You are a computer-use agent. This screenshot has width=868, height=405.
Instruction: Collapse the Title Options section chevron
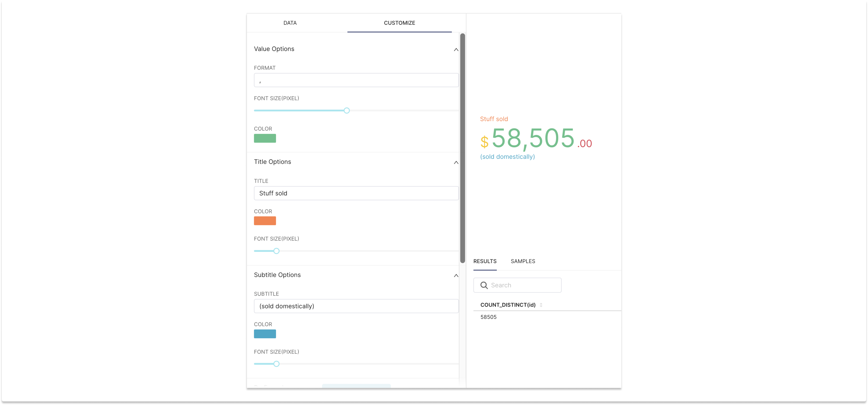(456, 163)
